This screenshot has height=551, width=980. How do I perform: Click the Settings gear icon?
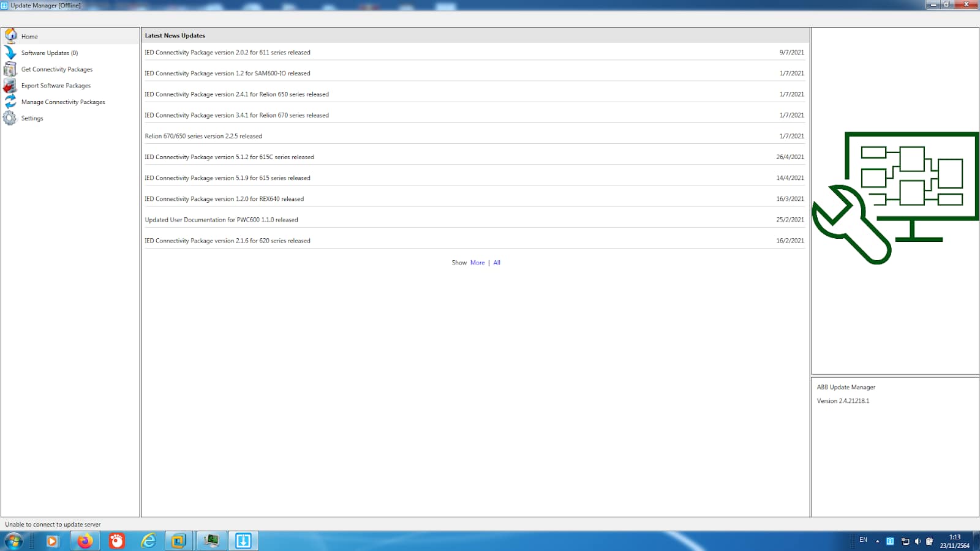(x=10, y=118)
